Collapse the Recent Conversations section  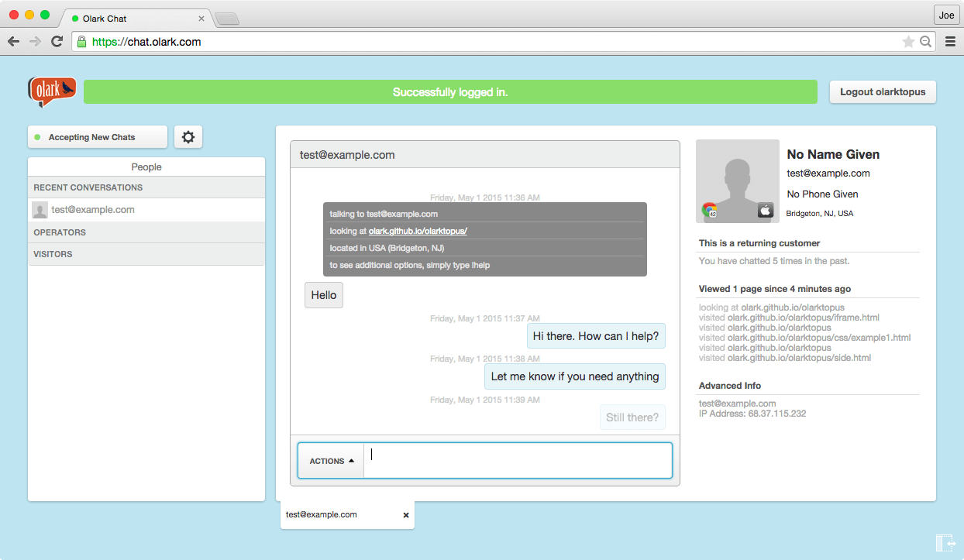pos(146,187)
